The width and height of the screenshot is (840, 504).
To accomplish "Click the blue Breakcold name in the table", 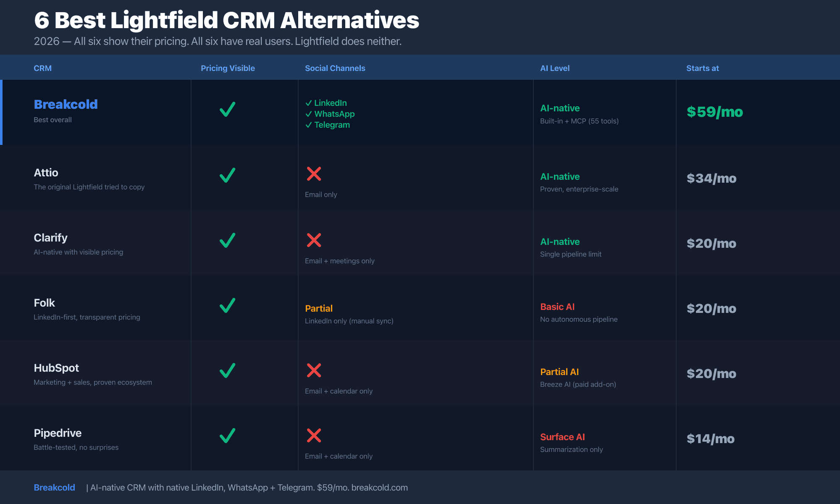I will click(66, 104).
